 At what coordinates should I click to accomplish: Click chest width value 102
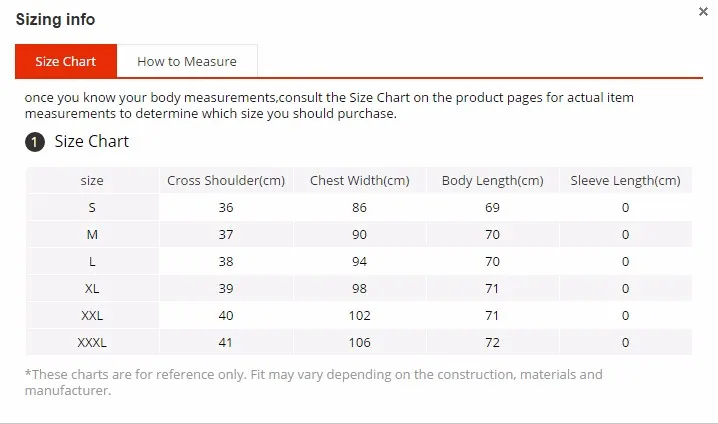tap(359, 315)
